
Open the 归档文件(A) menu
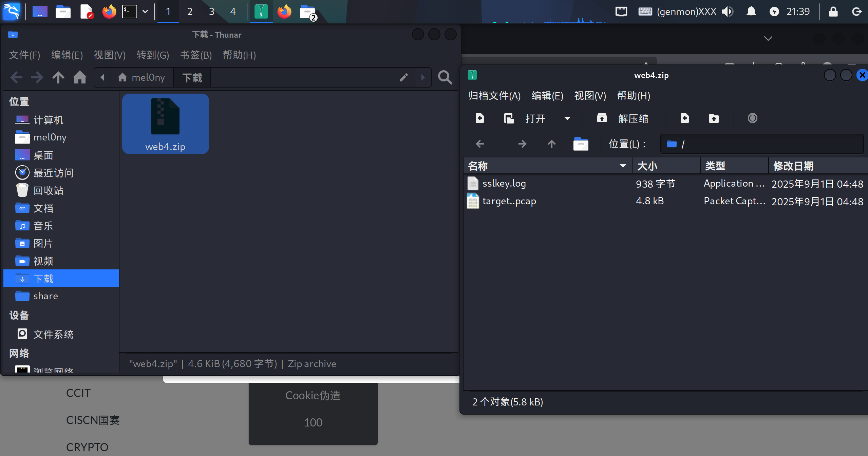[x=494, y=96]
